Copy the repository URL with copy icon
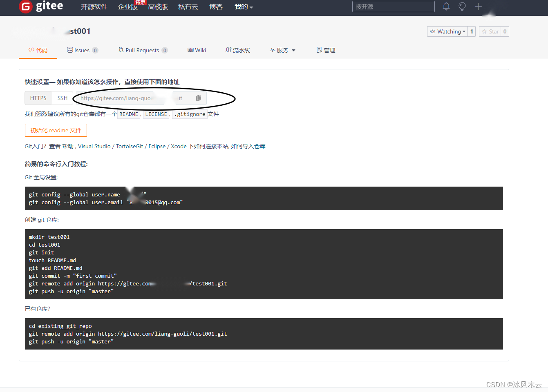Screen dimensions: 548x392 point(199,98)
